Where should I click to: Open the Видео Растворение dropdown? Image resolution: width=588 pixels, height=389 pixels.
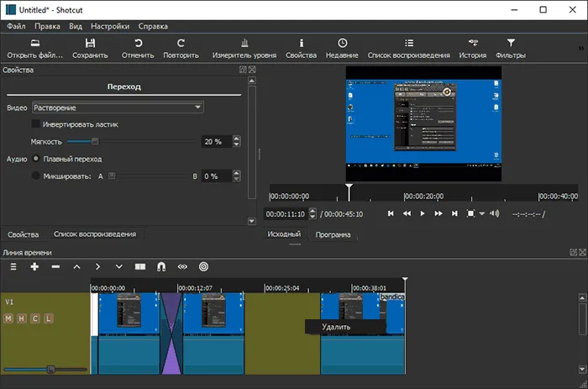[x=118, y=108]
